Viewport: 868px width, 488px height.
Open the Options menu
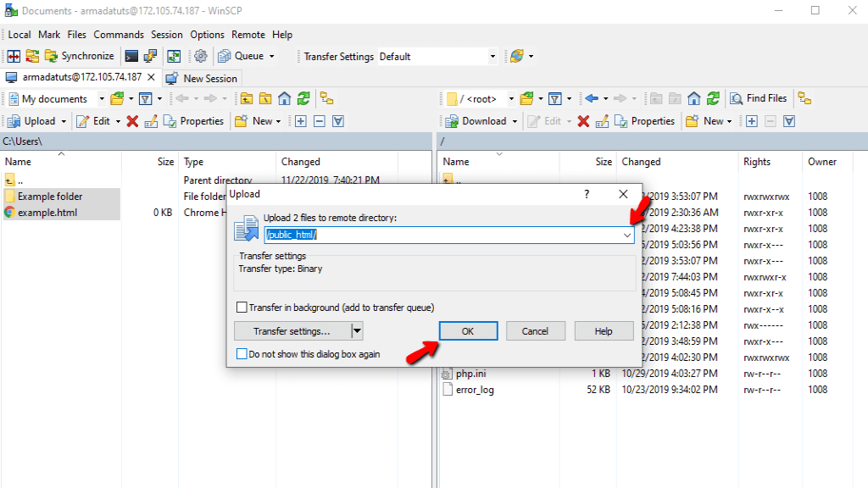click(x=207, y=34)
